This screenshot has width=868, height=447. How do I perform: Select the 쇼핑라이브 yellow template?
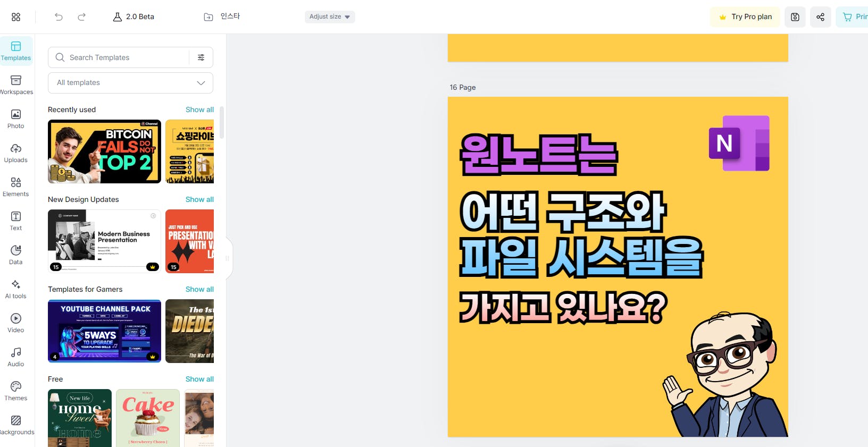coord(190,151)
